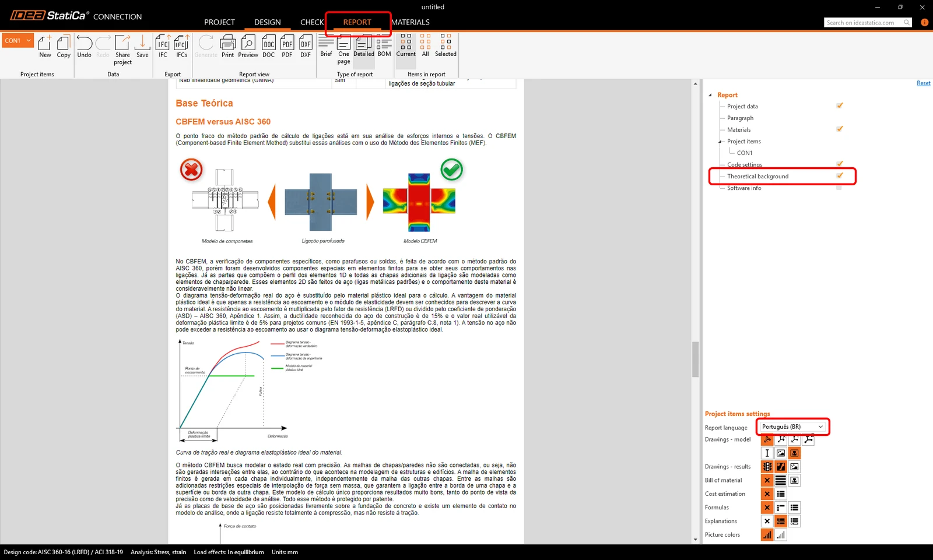Uncheck the Code settings checkbox
The width and height of the screenshot is (933, 560).
839,164
